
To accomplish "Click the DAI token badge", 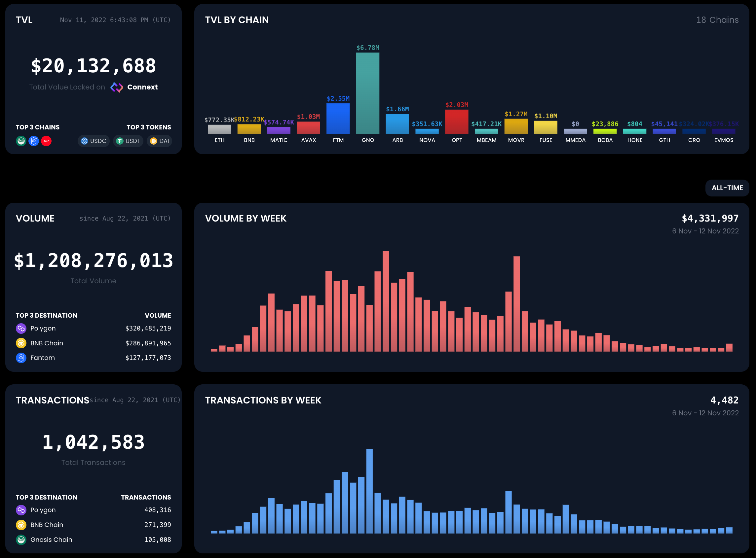I will (159, 141).
